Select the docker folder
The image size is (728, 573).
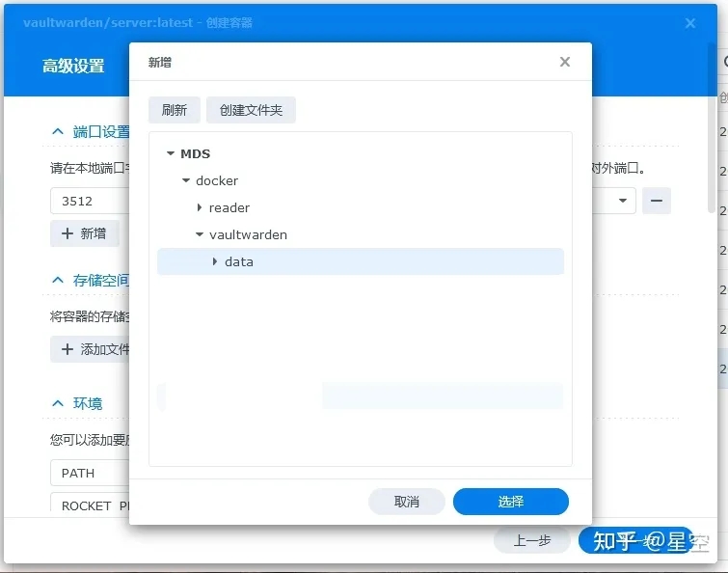tap(217, 180)
